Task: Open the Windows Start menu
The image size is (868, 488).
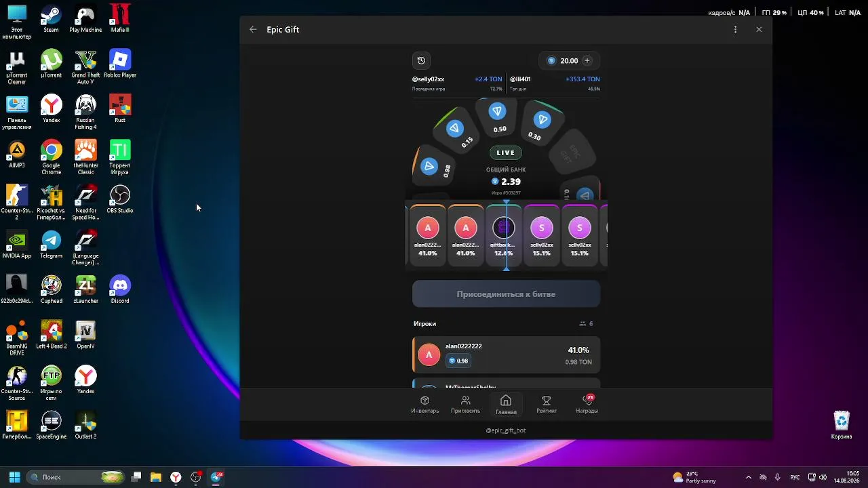Action: [x=14, y=477]
